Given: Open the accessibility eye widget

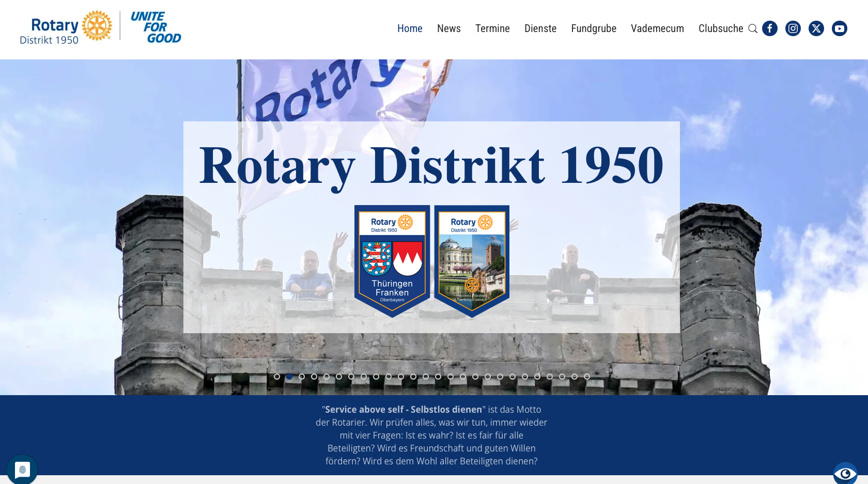Looking at the screenshot, I should coord(845,473).
